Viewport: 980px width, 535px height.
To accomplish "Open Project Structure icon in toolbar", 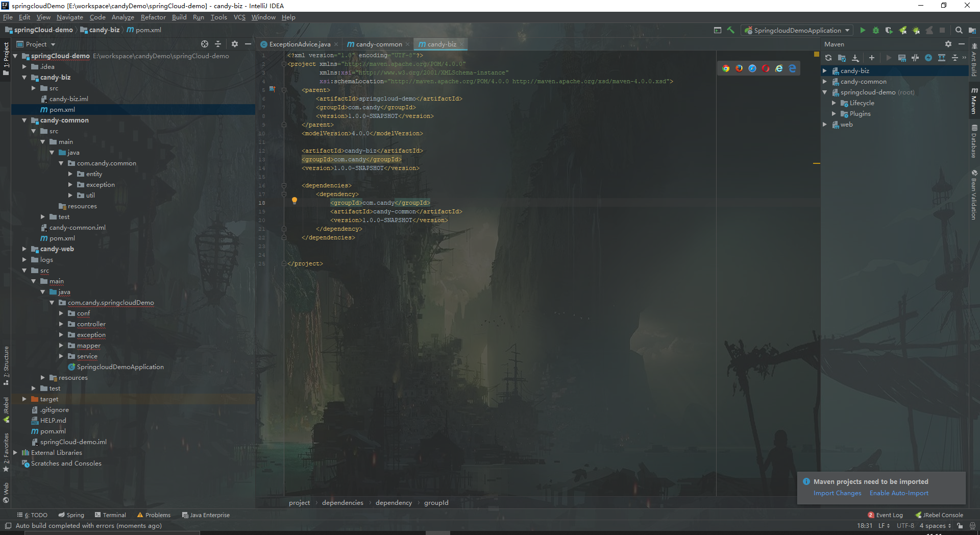I will click(972, 30).
